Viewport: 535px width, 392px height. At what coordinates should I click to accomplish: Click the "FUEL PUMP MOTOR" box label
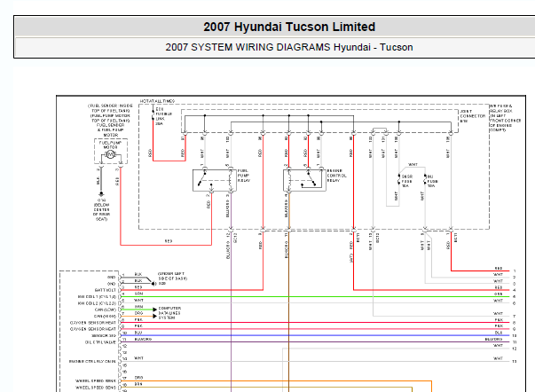click(110, 145)
